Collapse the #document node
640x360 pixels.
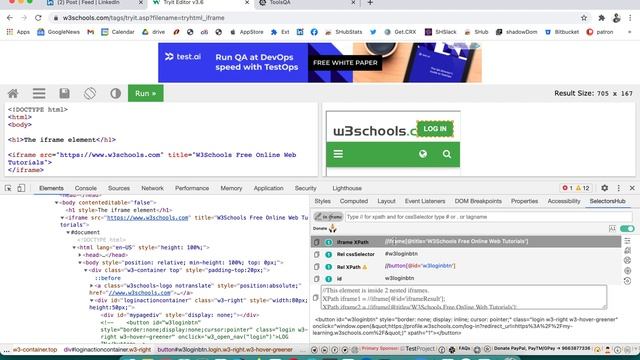coord(68,232)
